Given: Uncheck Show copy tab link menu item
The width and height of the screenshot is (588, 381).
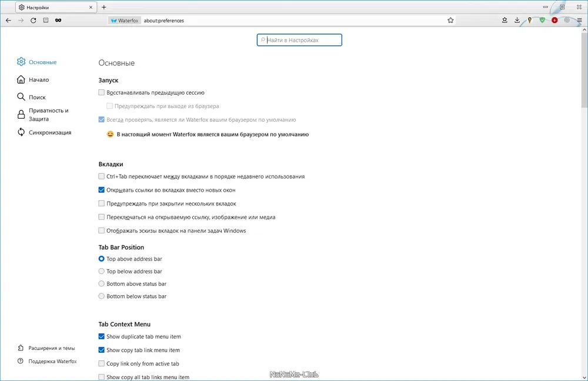Looking at the screenshot, I should pyautogui.click(x=101, y=350).
